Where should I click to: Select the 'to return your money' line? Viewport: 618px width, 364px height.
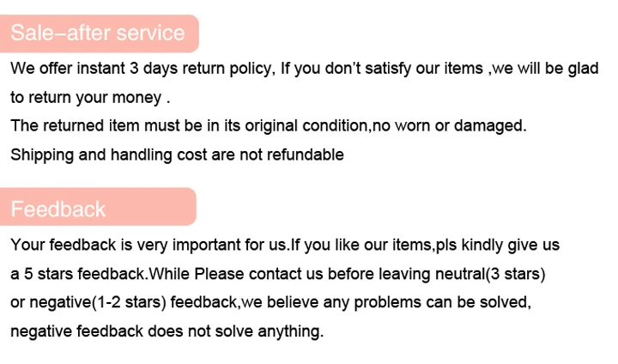[x=90, y=98]
